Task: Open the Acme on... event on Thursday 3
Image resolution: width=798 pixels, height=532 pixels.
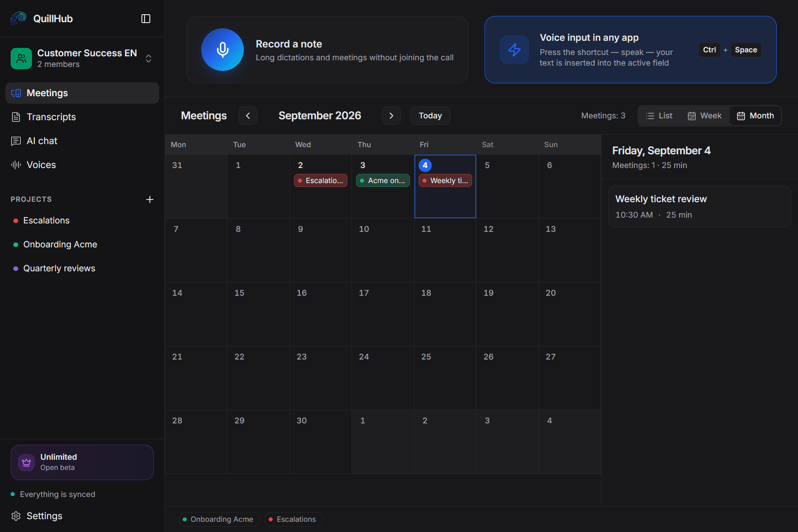Action: 383,180
